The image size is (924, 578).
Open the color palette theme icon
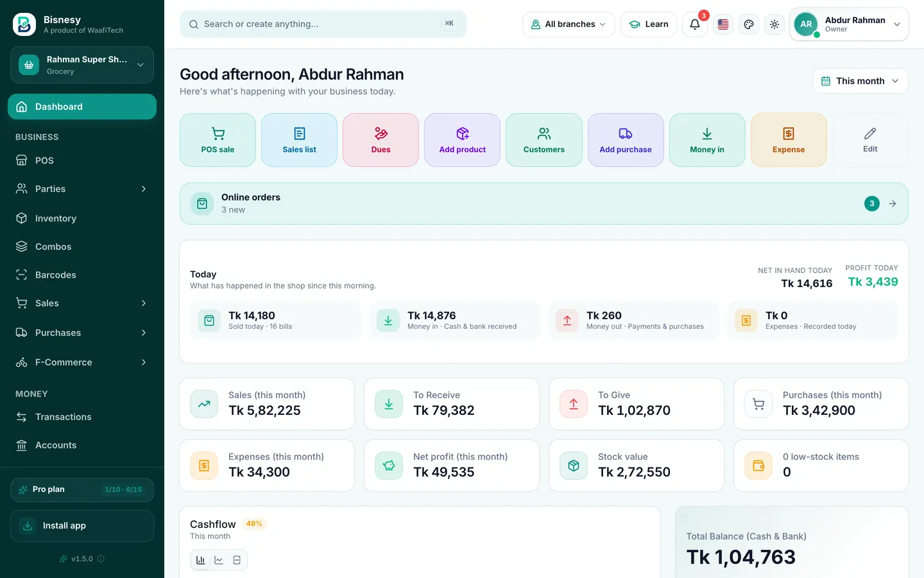click(x=749, y=24)
